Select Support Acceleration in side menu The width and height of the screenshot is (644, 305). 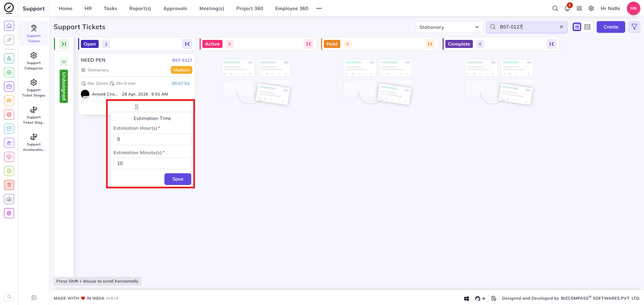[34, 142]
